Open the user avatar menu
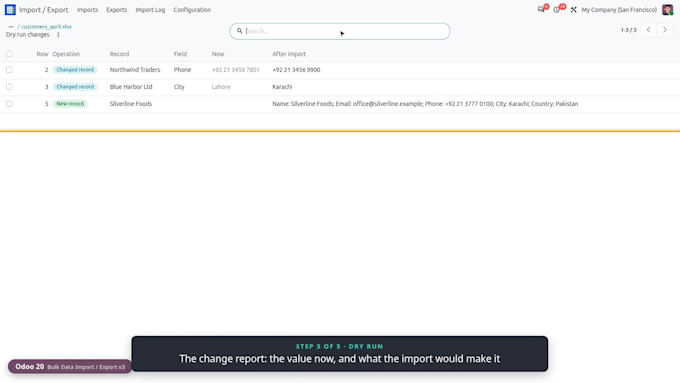Image resolution: width=680 pixels, height=383 pixels. pyautogui.click(x=667, y=10)
